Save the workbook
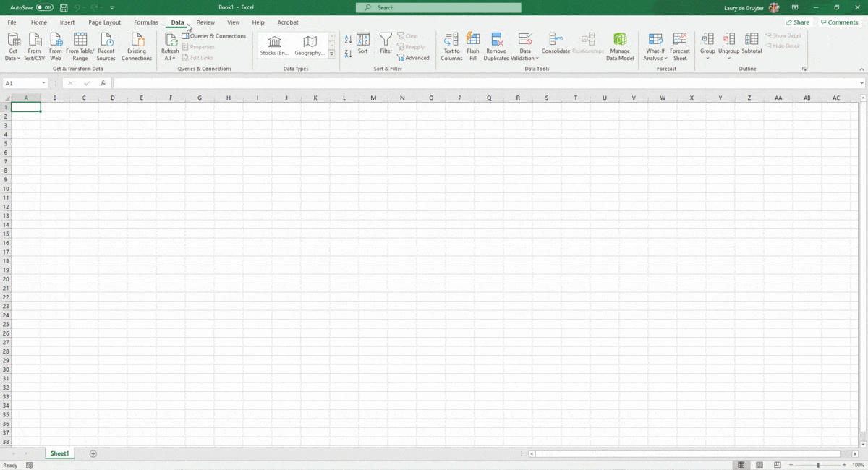 [64, 7]
